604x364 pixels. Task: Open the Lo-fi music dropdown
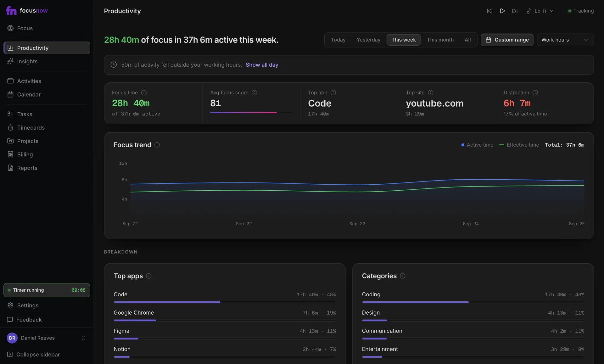tap(540, 11)
